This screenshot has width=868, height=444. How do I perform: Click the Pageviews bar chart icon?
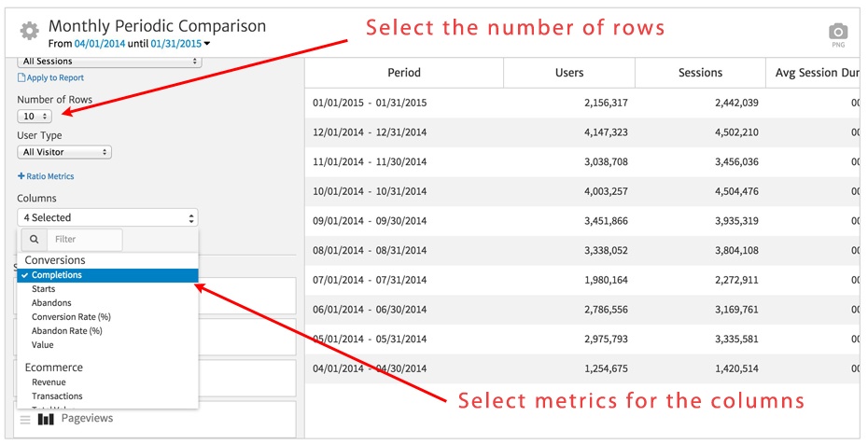point(46,419)
